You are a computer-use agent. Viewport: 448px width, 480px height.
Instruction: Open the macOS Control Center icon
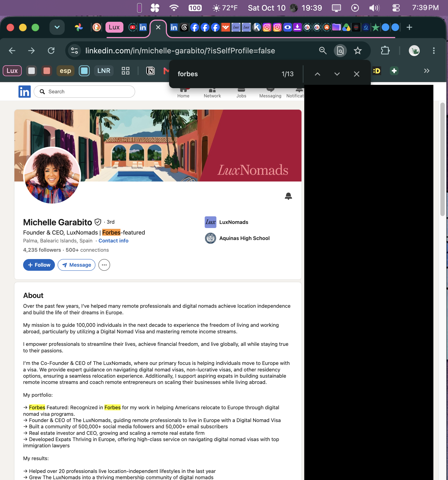[x=396, y=8]
